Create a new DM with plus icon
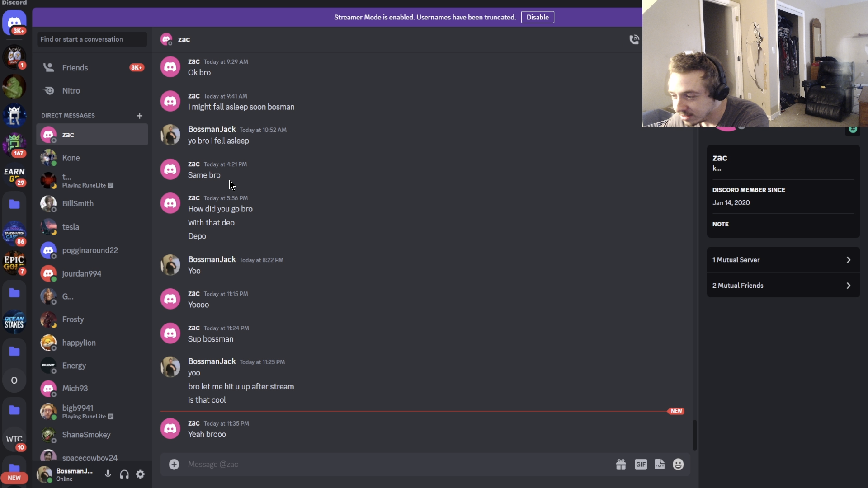 140,116
